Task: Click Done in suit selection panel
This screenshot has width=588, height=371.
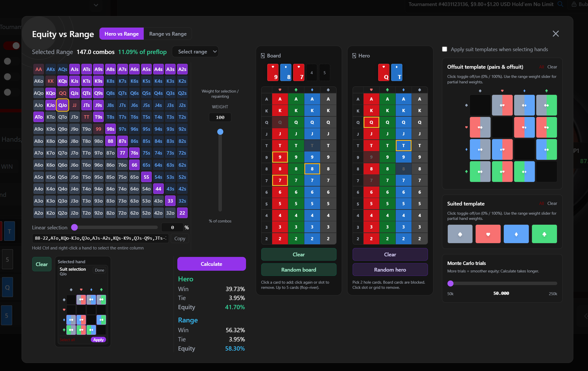Action: (99, 270)
